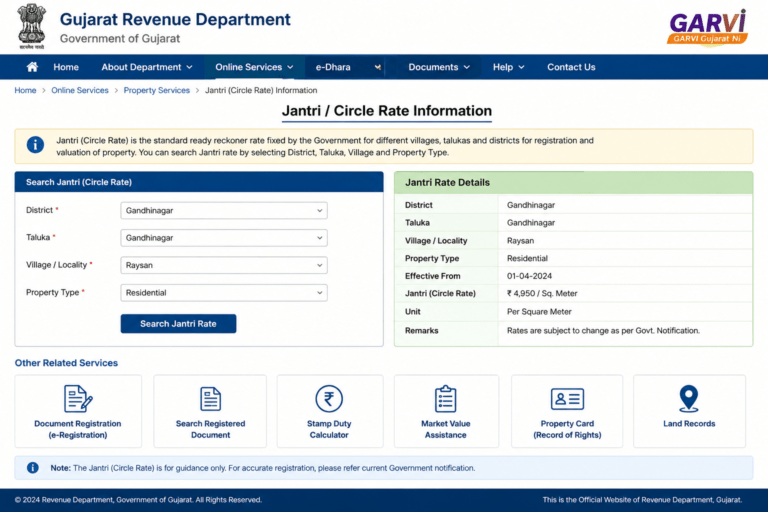Click the GARVI Gujarat logo
The width and height of the screenshot is (768, 512).
pos(708,27)
